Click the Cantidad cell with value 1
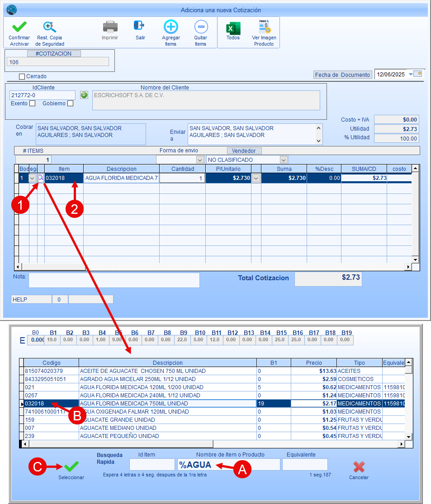This screenshot has height=504, width=431. [182, 178]
